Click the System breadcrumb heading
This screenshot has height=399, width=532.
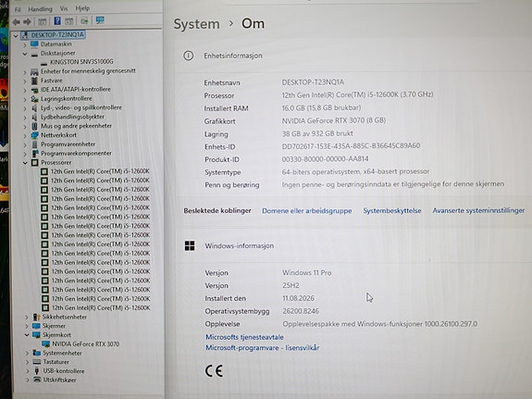tap(196, 24)
